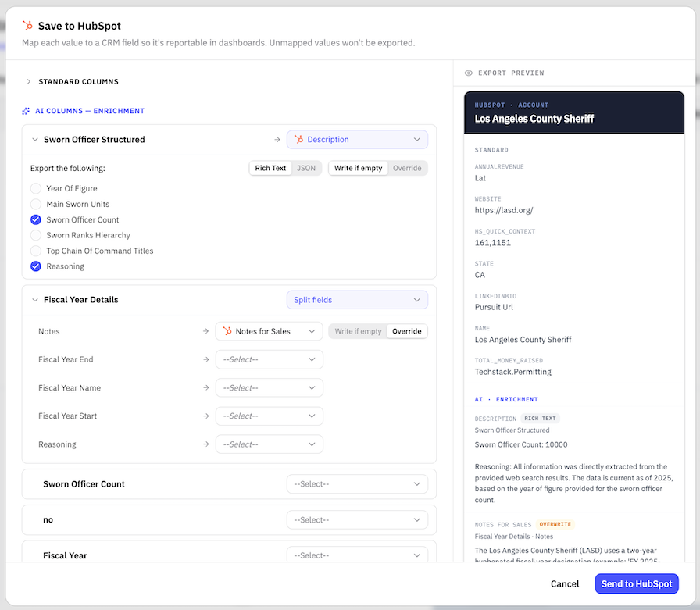Open the Fiscal Year column select dropdown

(357, 555)
